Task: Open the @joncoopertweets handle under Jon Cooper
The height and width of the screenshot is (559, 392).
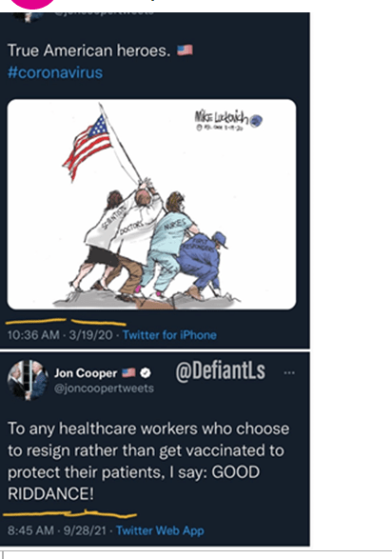Action: [104, 389]
